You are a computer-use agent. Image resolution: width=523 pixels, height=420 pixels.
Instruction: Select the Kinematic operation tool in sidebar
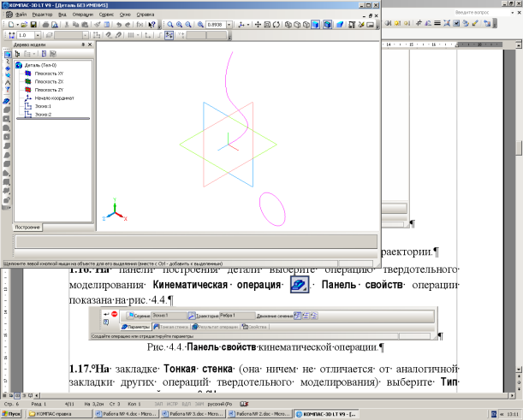pyautogui.click(x=6, y=101)
